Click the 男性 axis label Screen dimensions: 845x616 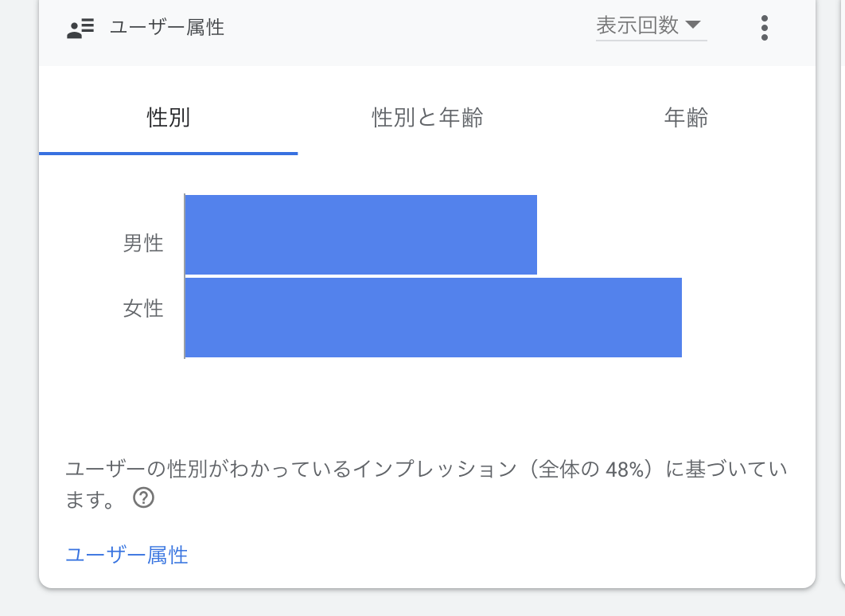143,243
